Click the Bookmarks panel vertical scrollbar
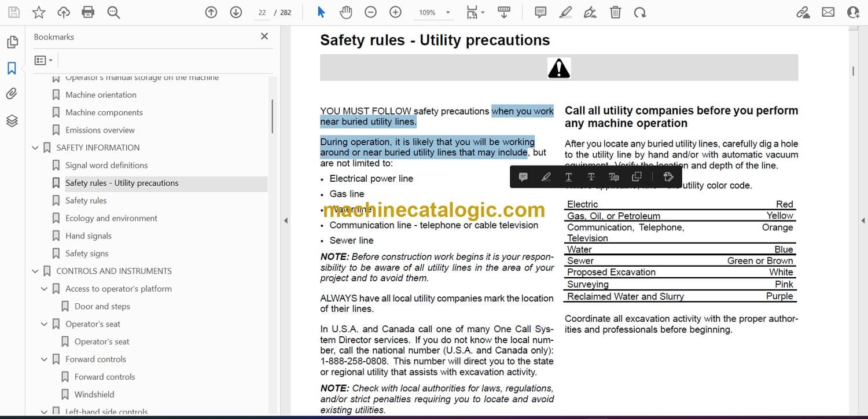Screen dimensions: 868x419 (x=272, y=116)
